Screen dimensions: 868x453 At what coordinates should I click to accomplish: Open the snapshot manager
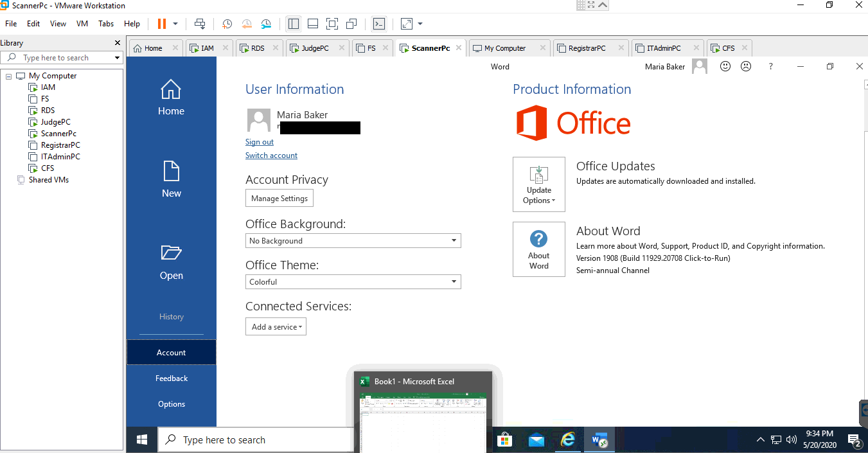tap(266, 24)
